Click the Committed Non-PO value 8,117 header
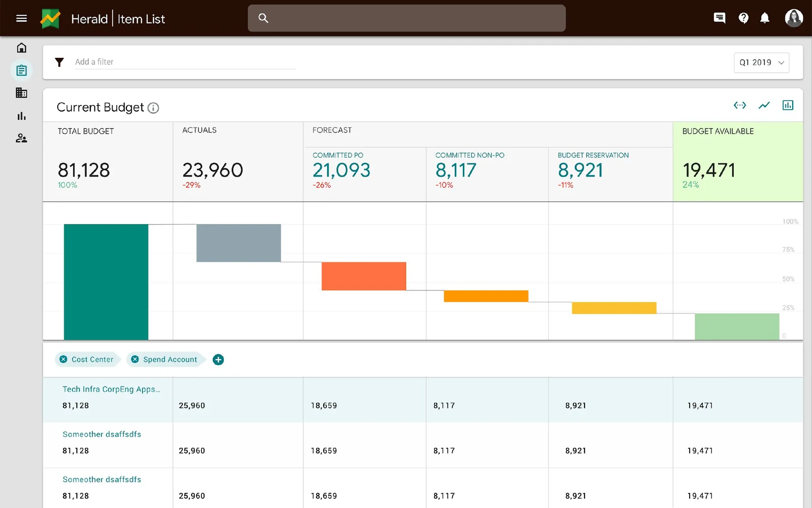812x508 pixels. (x=456, y=170)
